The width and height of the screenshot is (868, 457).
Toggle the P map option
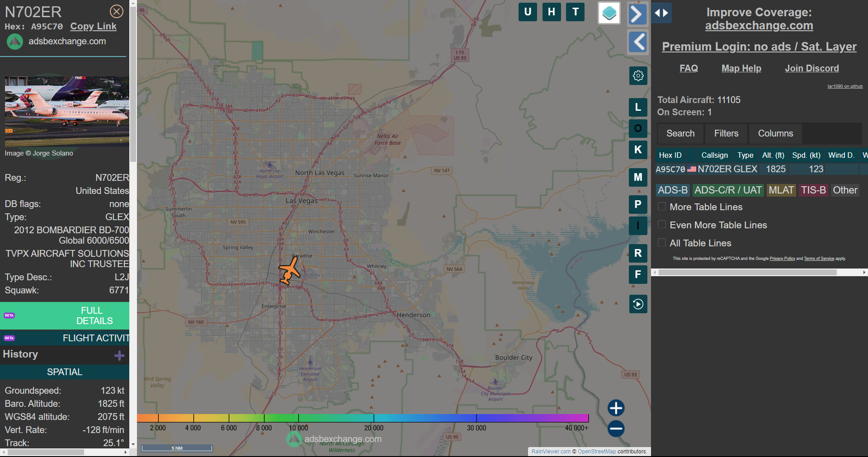[x=638, y=204]
